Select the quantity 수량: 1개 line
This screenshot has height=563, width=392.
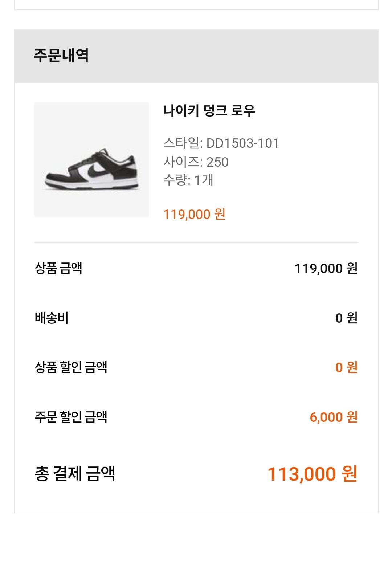tap(188, 180)
